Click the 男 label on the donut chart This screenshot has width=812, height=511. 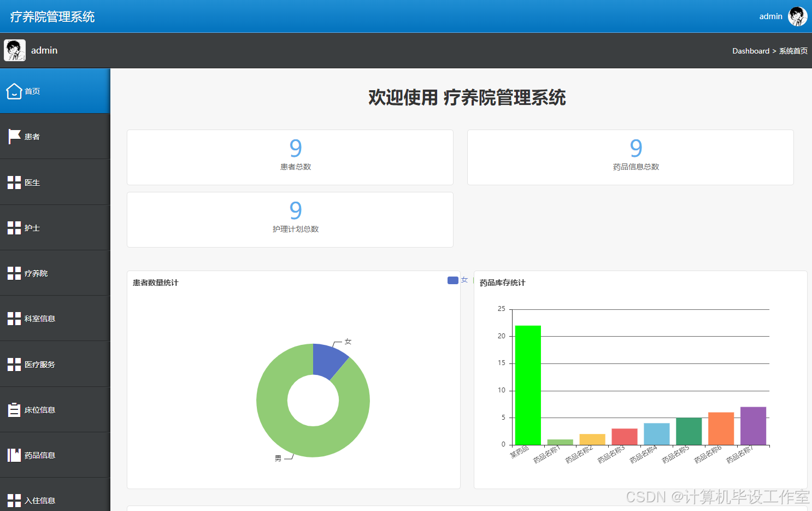coord(278,459)
